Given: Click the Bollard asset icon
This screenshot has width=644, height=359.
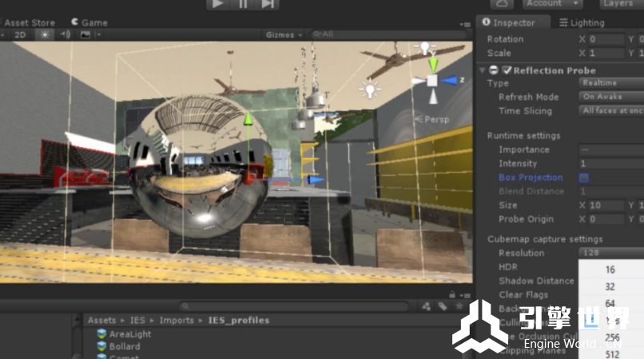Looking at the screenshot, I should click(x=101, y=346).
